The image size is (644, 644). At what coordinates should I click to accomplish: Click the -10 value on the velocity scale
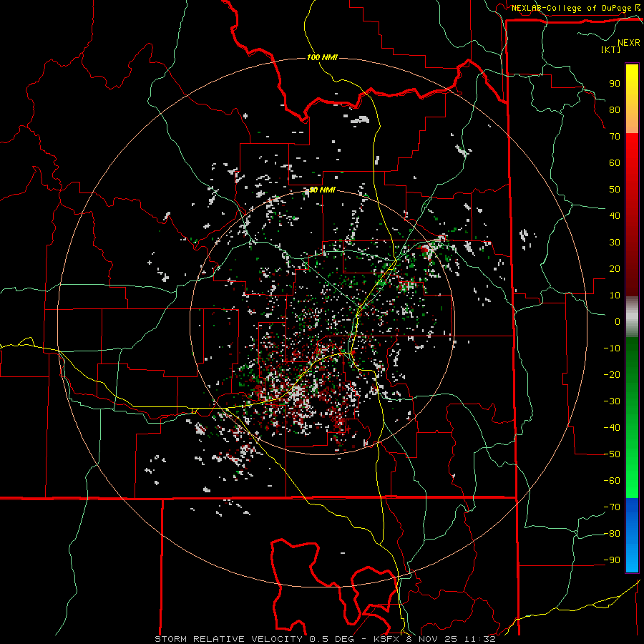click(612, 348)
